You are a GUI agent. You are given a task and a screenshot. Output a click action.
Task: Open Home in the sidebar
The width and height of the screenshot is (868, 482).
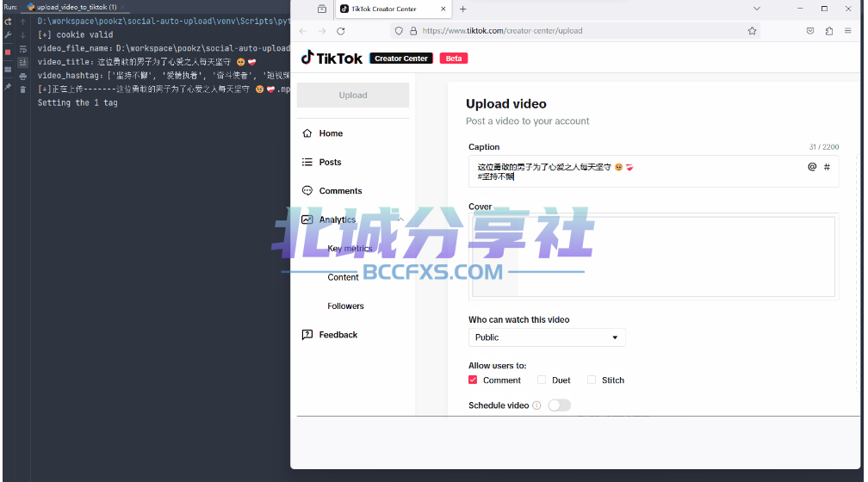tap(331, 133)
